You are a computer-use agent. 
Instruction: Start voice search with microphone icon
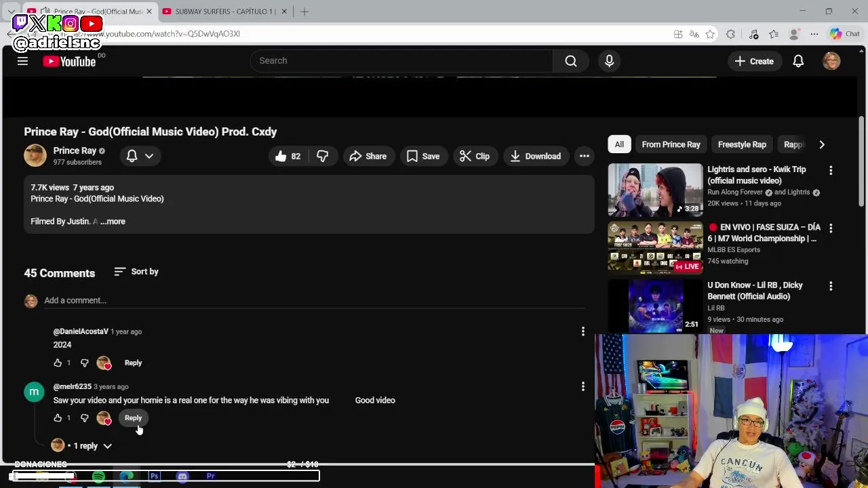point(609,61)
